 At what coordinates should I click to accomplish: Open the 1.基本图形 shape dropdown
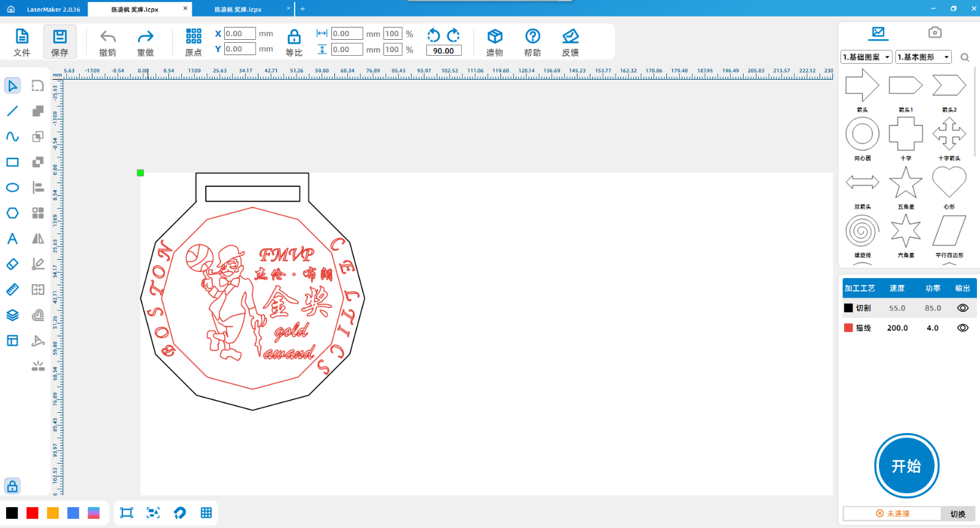click(x=923, y=57)
